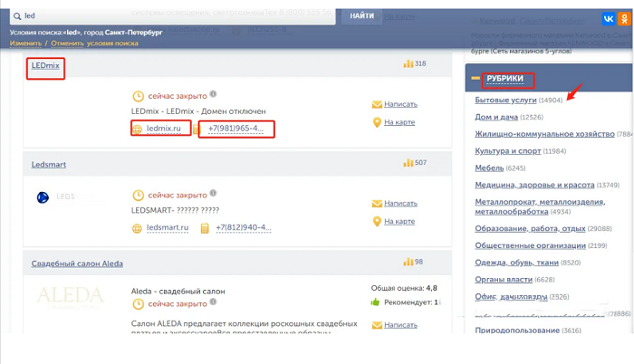Click envelope icon in Ledsmart card
The width and height of the screenshot is (634, 364).
[x=377, y=204]
